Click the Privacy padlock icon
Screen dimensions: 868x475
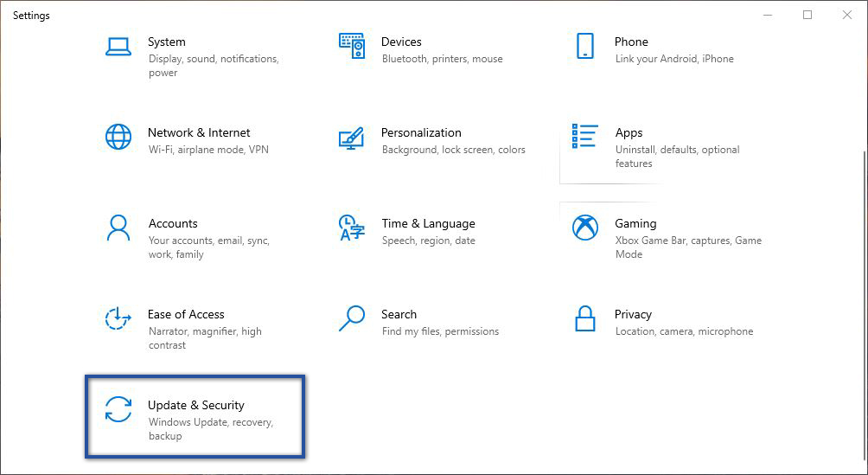click(585, 318)
